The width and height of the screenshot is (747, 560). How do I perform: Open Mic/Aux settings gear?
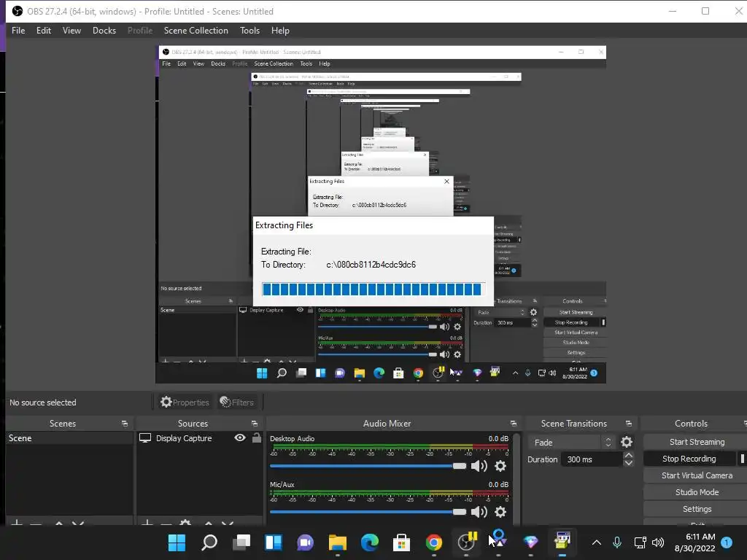[500, 512]
